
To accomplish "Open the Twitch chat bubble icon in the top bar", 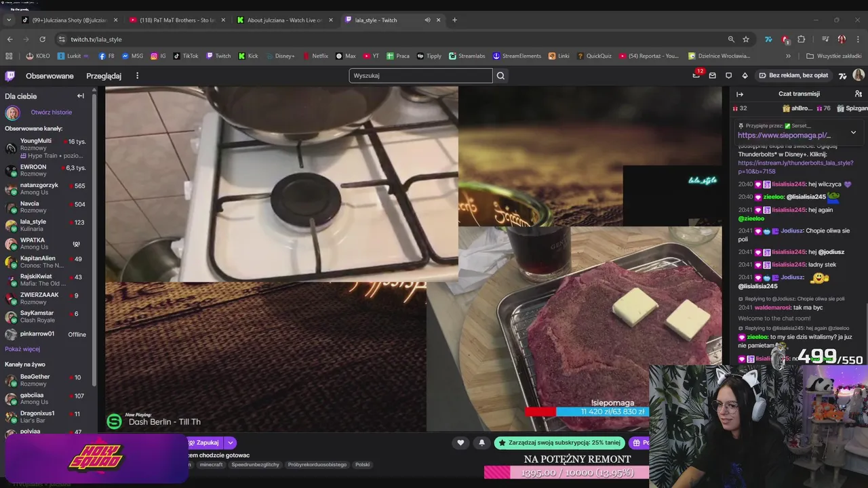I will (728, 75).
